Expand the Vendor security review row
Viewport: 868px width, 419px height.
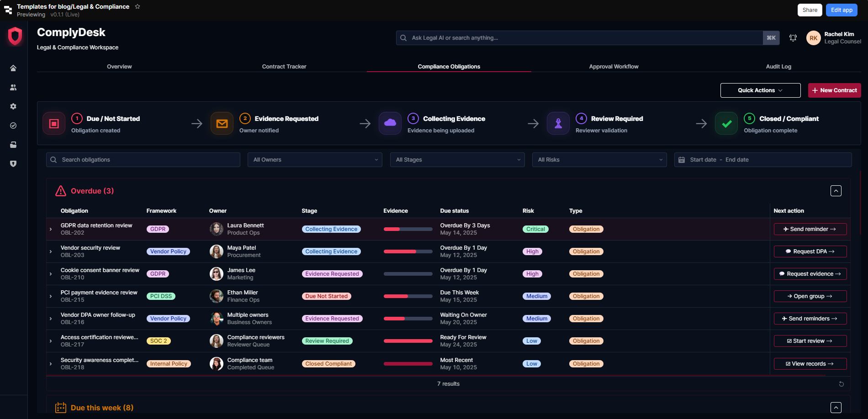point(51,251)
